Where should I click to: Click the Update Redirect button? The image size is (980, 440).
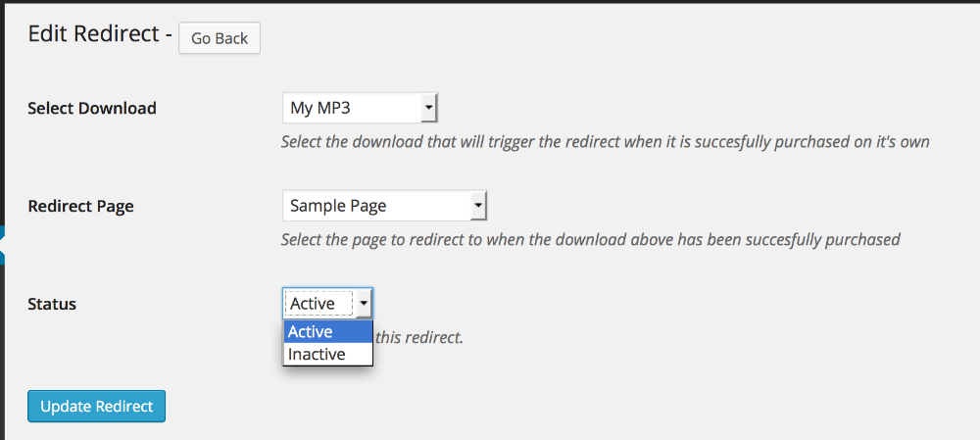(96, 407)
